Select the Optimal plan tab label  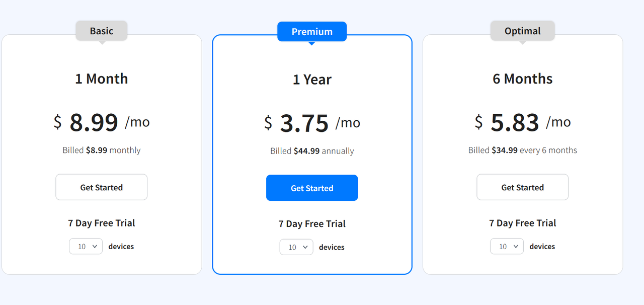click(x=522, y=31)
